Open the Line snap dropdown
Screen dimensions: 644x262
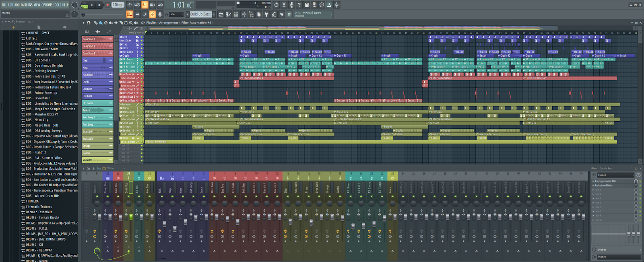tap(175, 14)
